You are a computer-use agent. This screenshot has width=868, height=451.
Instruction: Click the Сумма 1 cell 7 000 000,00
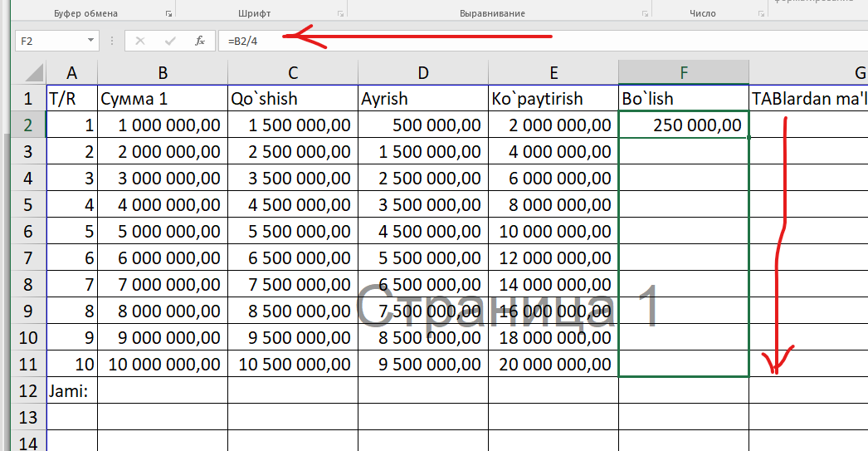163,284
